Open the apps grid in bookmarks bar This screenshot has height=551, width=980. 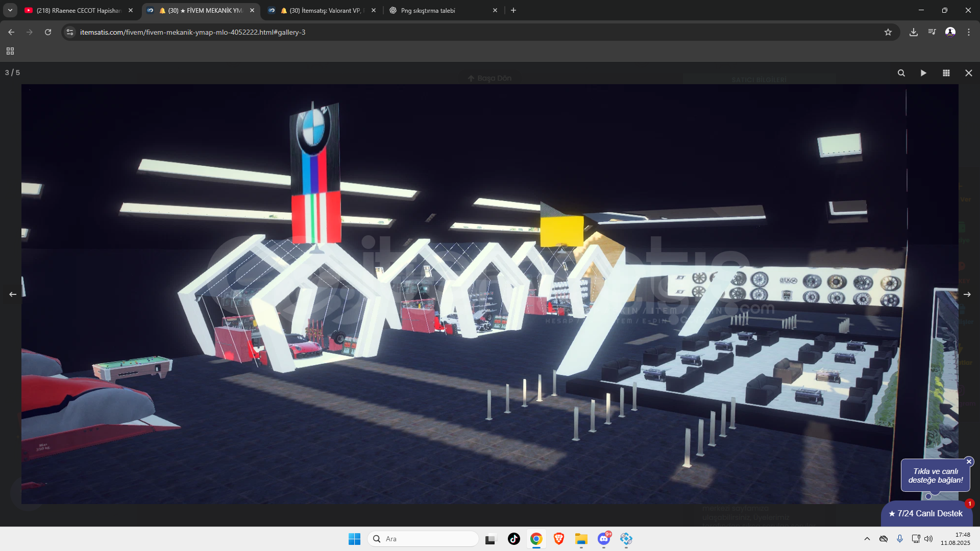point(10,51)
